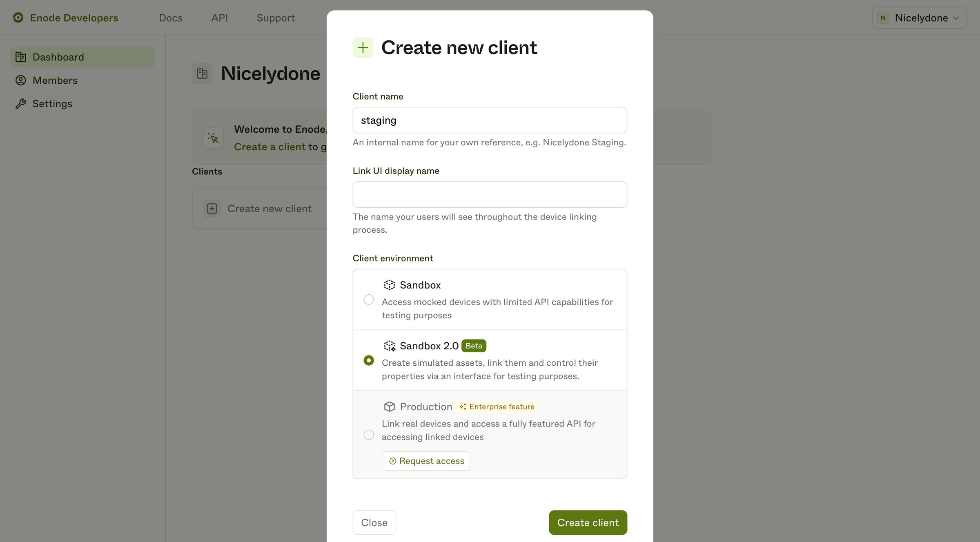Open the Support menu item
980x542 pixels.
coord(276,18)
